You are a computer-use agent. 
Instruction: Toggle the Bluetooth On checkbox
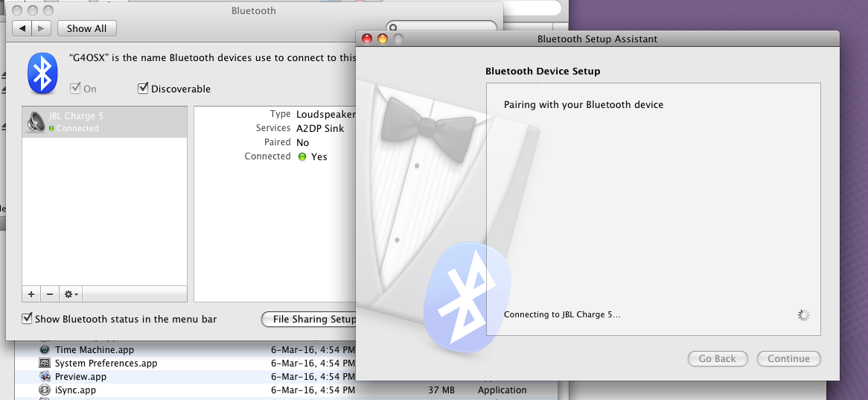pyautogui.click(x=75, y=89)
